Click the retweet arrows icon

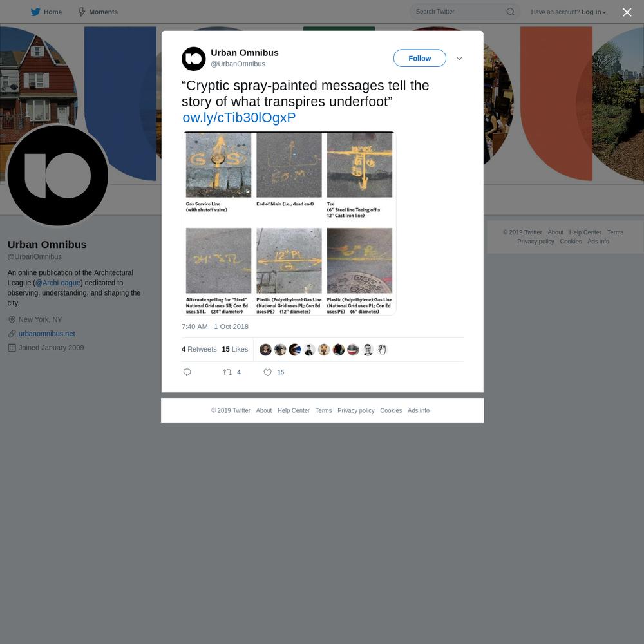coord(227,372)
